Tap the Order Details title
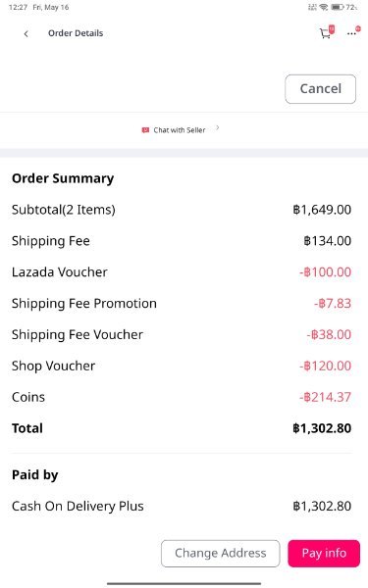Viewport: 368px width, 588px height. coord(76,33)
